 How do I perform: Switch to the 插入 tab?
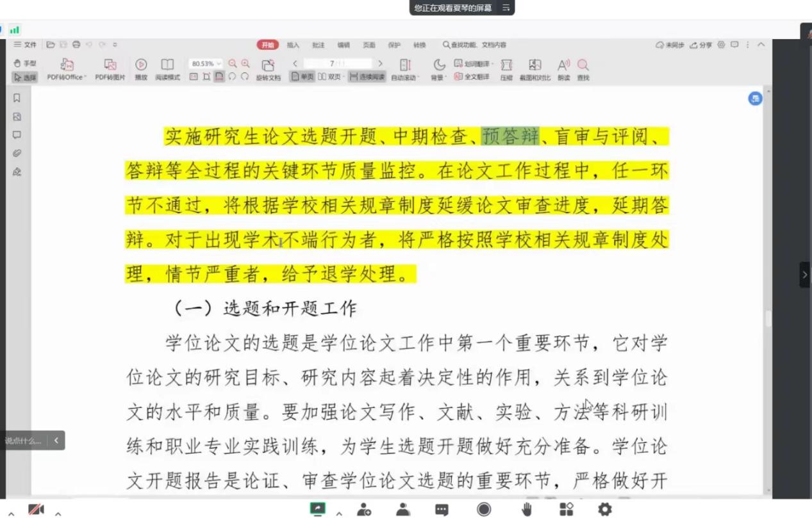tap(293, 45)
